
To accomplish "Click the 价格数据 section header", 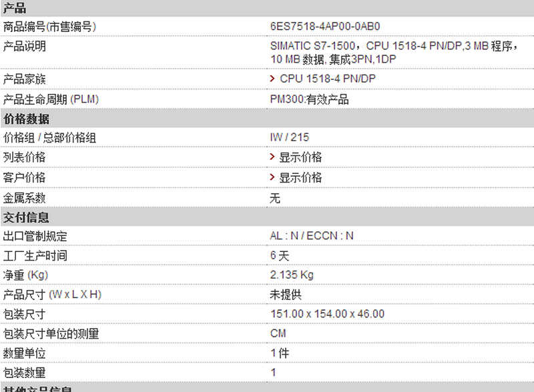I will click(x=26, y=119).
